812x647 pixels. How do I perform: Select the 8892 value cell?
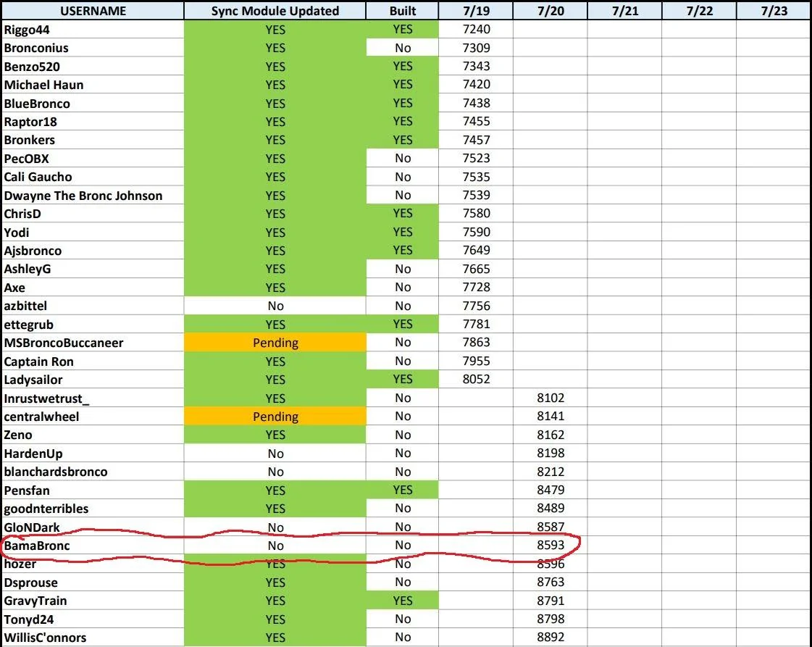pyautogui.click(x=551, y=637)
